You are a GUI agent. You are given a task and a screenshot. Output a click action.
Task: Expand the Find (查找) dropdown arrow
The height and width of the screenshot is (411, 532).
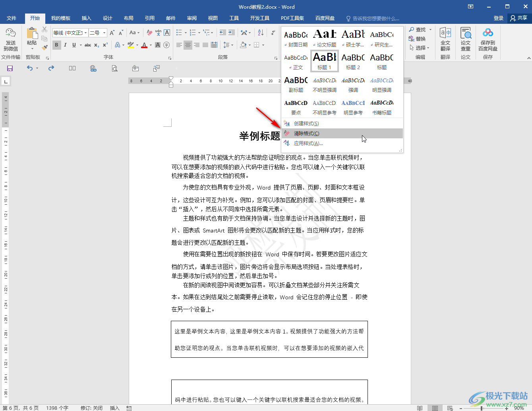[x=430, y=29]
